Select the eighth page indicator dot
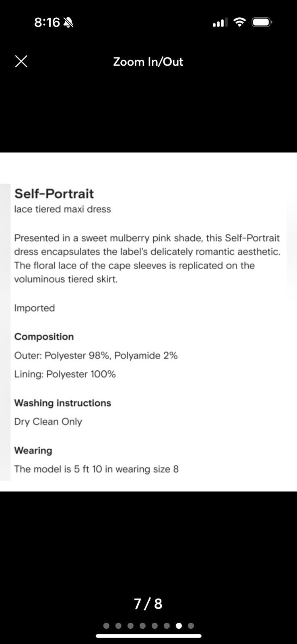 point(191,626)
